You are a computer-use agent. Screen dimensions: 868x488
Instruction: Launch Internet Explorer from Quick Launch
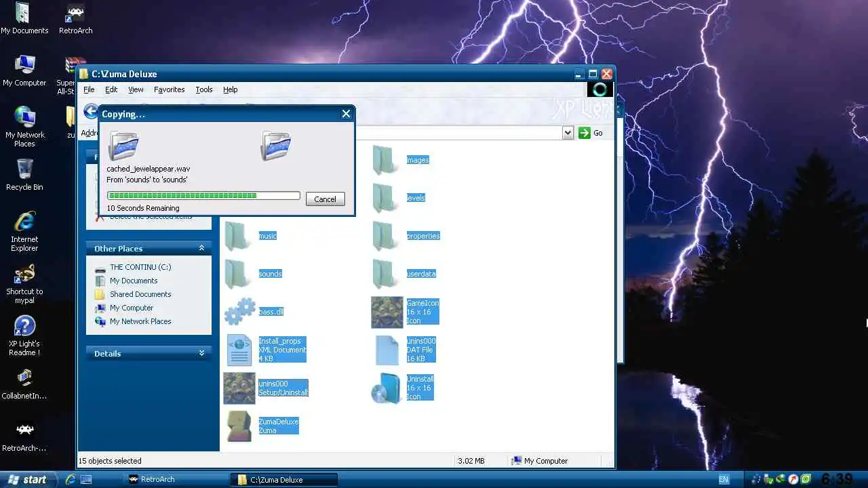click(70, 479)
